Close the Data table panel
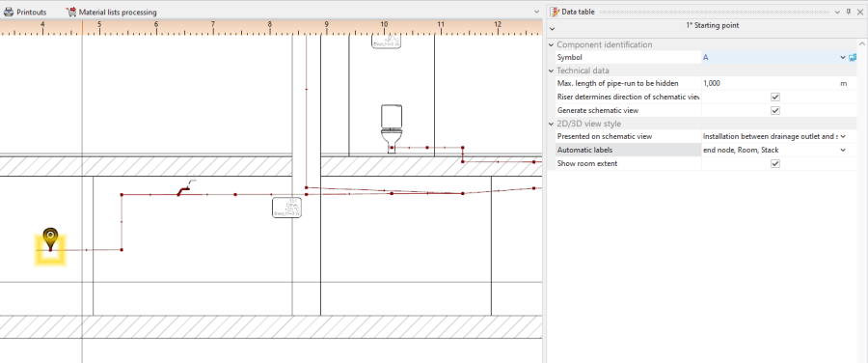868x363 pixels. pos(859,12)
